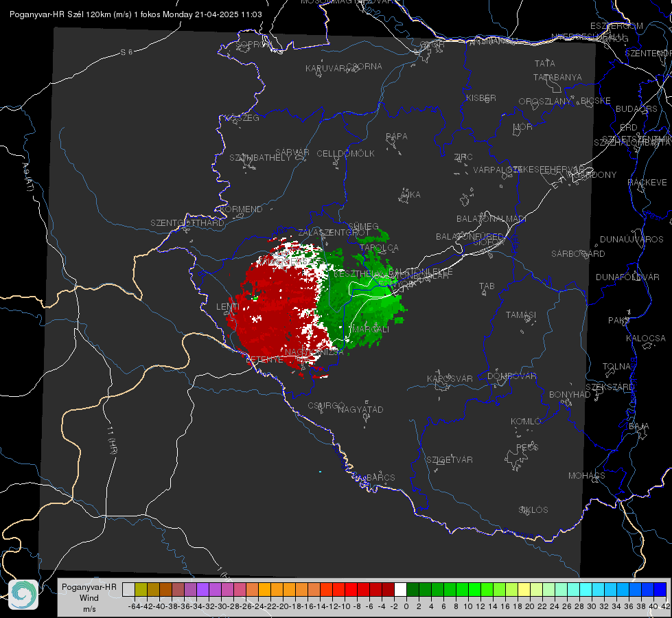Click the SARVAR city label
Viewport: 672px width, 618px height.
tap(292, 152)
